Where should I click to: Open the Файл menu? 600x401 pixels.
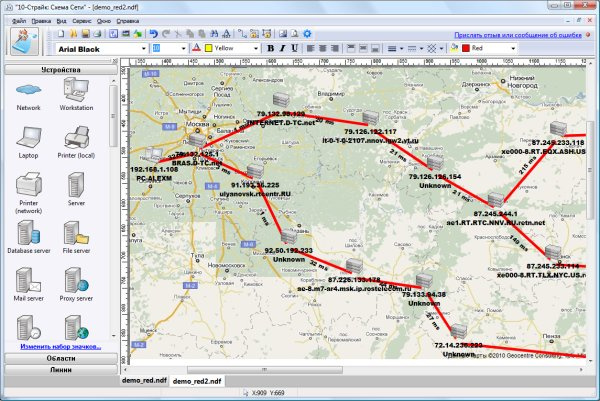coord(20,20)
